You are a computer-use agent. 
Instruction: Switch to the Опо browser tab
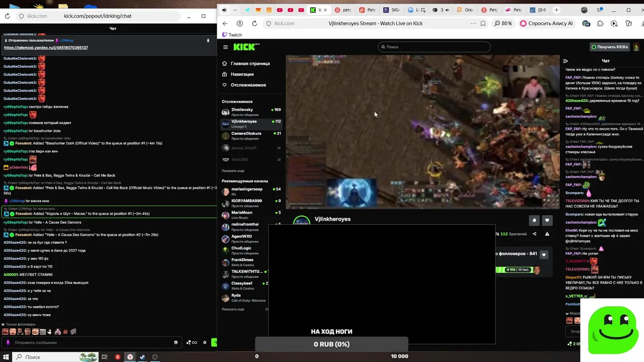[x=465, y=10]
